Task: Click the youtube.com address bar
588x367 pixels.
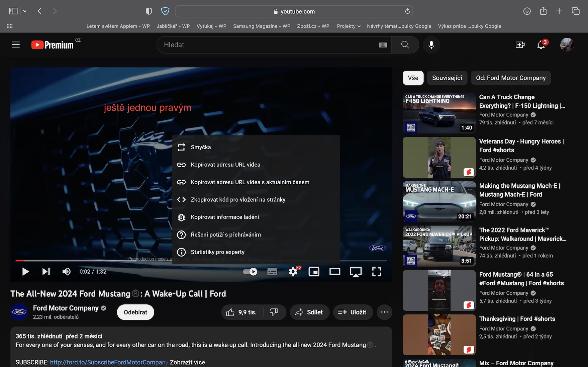Action: (294, 11)
